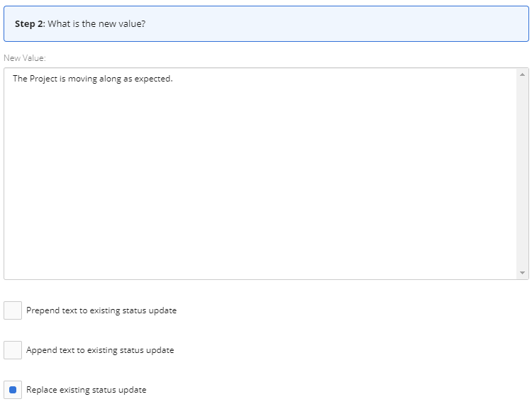Click the scroll down arrow in text box
The width and height of the screenshot is (532, 404).
[523, 273]
